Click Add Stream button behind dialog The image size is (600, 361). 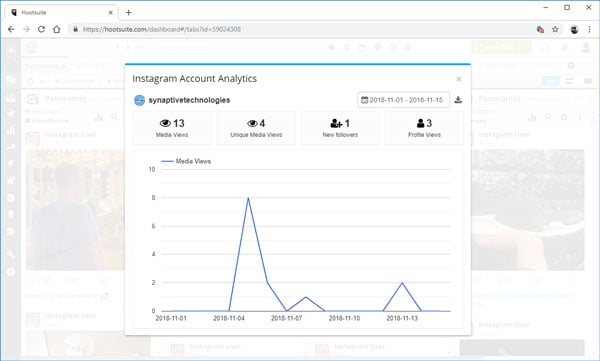(75, 81)
